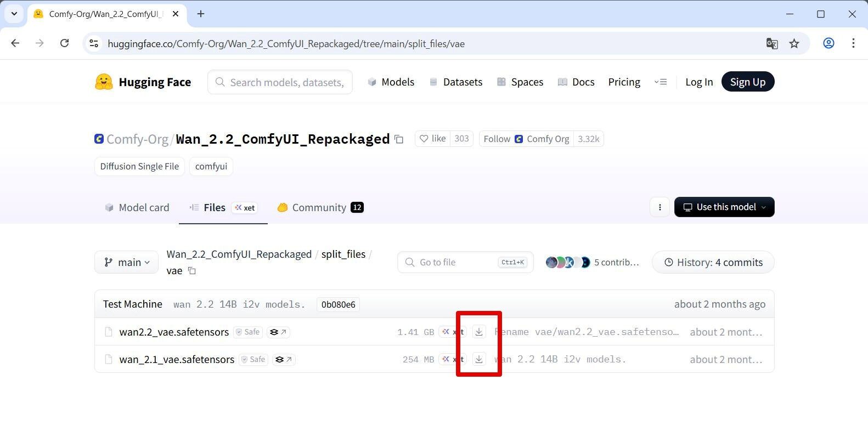Close the Comfy-Org browser tab
The height and width of the screenshot is (431, 868).
176,14
